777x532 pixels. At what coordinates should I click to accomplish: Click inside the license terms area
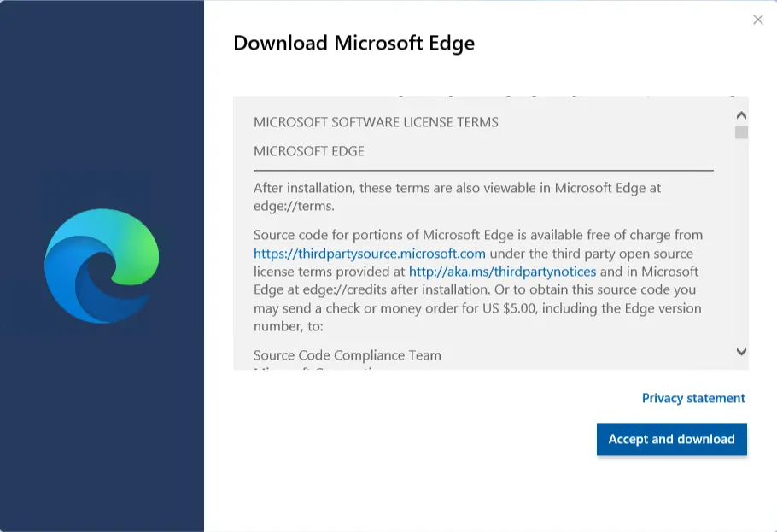tap(478, 231)
